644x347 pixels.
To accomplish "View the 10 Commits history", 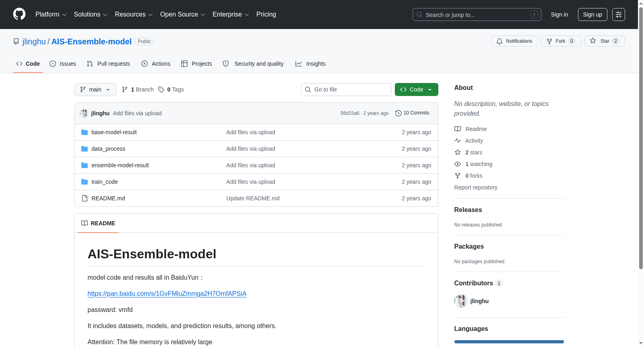I will point(413,113).
